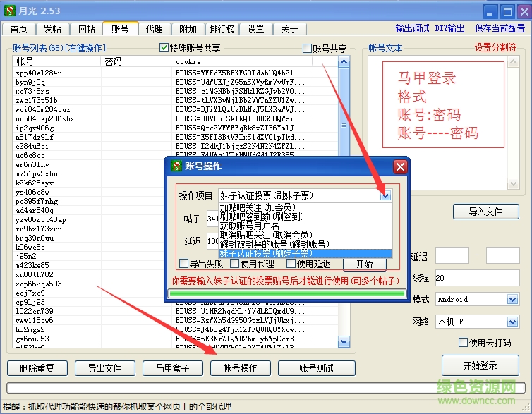Viewport: 532px width, 414px height.
Task: Enable the 特殊账号共享 checkbox
Action: [164, 48]
